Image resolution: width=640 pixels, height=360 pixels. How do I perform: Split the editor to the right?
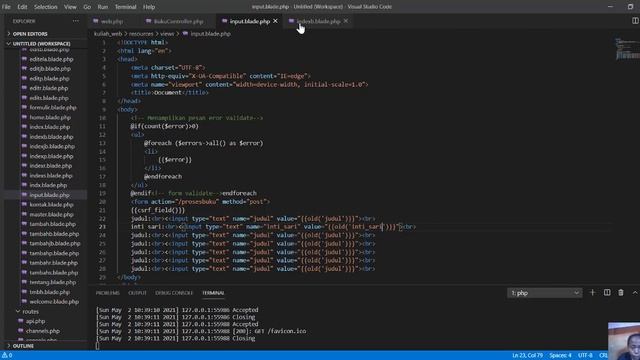(x=635, y=21)
